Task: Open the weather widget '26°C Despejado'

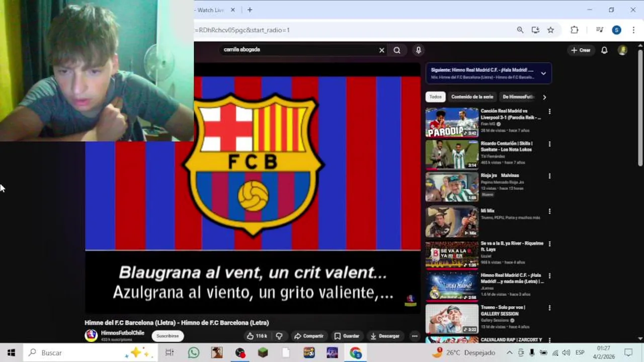Action: 463,352
